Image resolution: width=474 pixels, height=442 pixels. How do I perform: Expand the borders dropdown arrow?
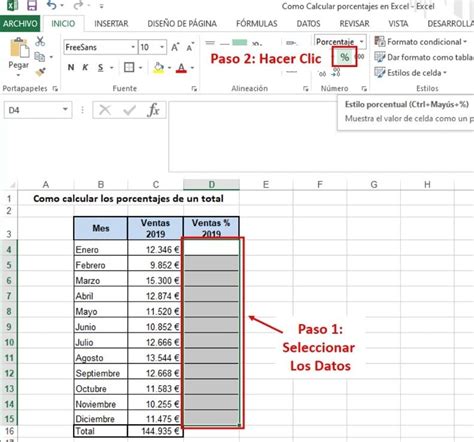tap(140, 68)
